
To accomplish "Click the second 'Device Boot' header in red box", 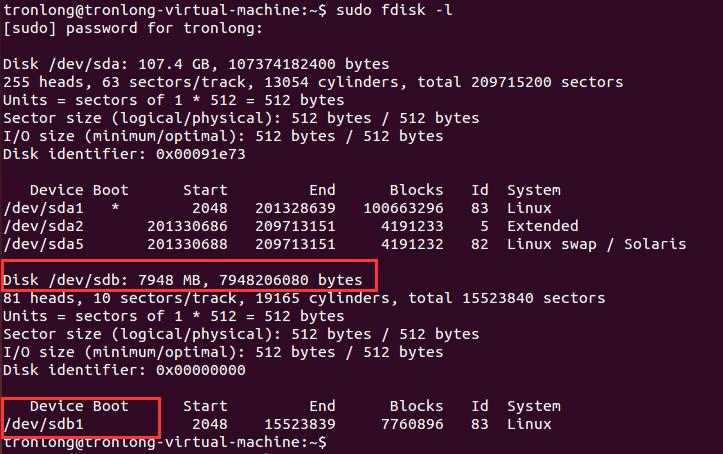I will [x=79, y=406].
